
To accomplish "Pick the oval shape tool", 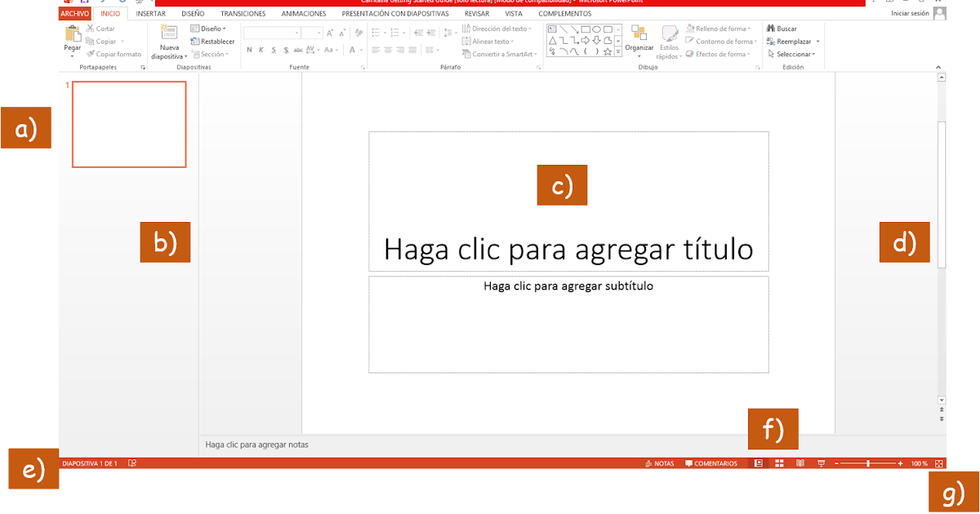I will tap(596, 29).
